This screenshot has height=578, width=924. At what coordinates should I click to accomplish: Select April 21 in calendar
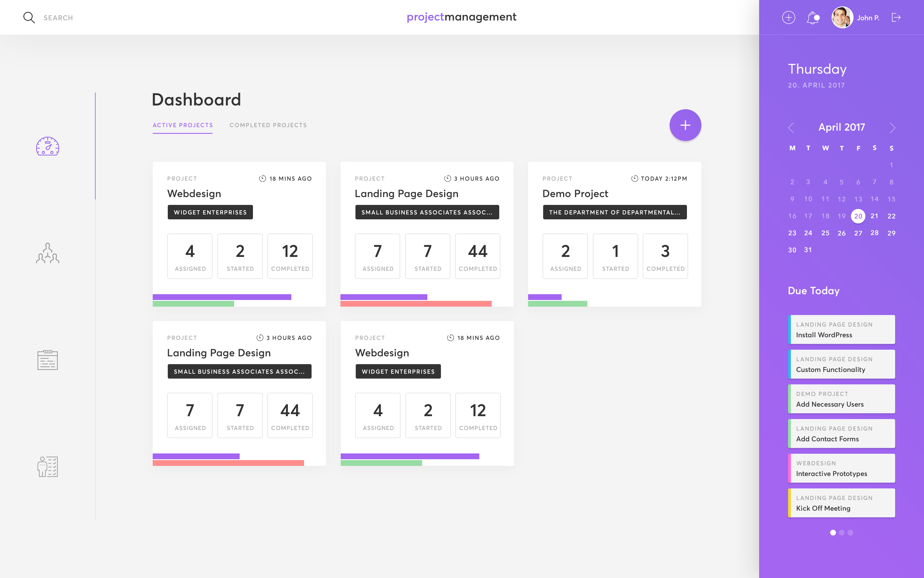(x=874, y=216)
